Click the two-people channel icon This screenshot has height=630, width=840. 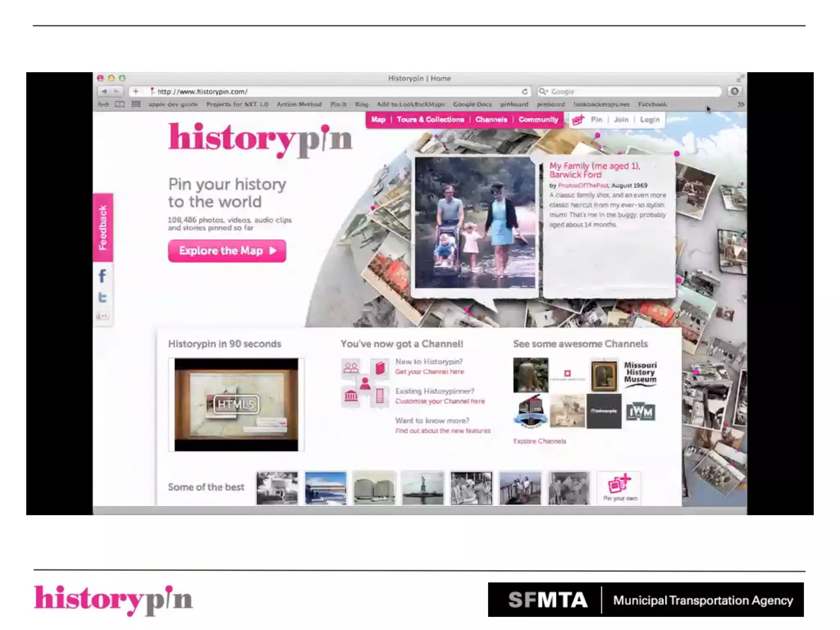tap(351, 367)
